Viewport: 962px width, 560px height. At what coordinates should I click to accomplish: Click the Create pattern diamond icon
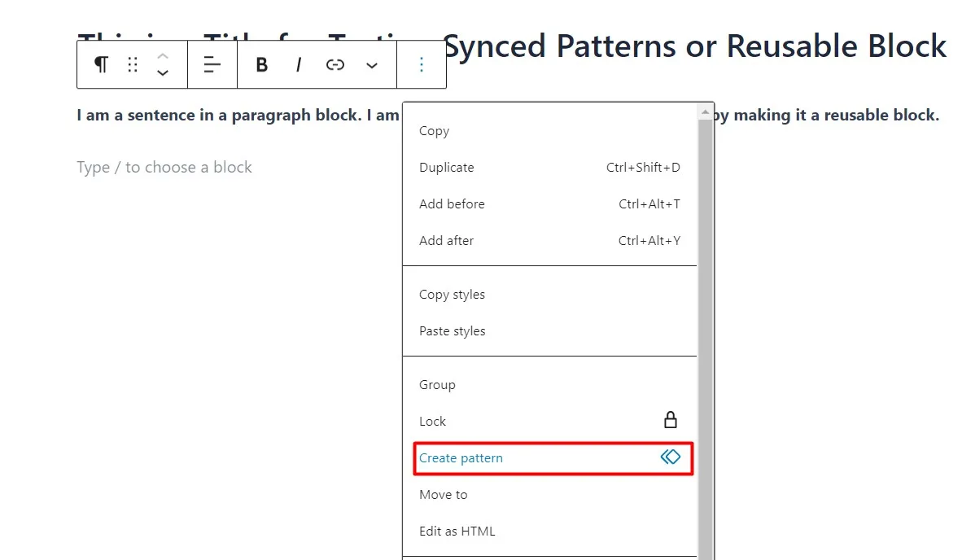pos(671,457)
